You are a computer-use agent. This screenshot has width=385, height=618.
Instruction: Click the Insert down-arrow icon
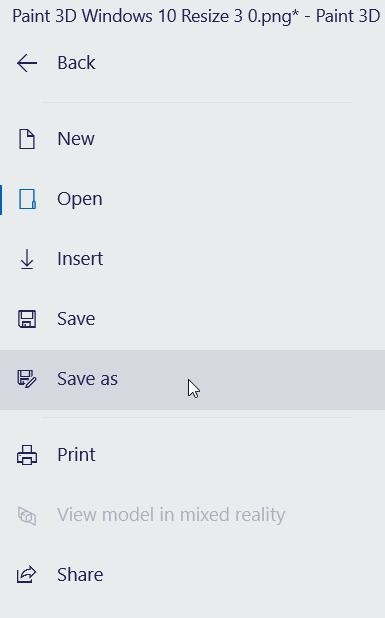27,259
